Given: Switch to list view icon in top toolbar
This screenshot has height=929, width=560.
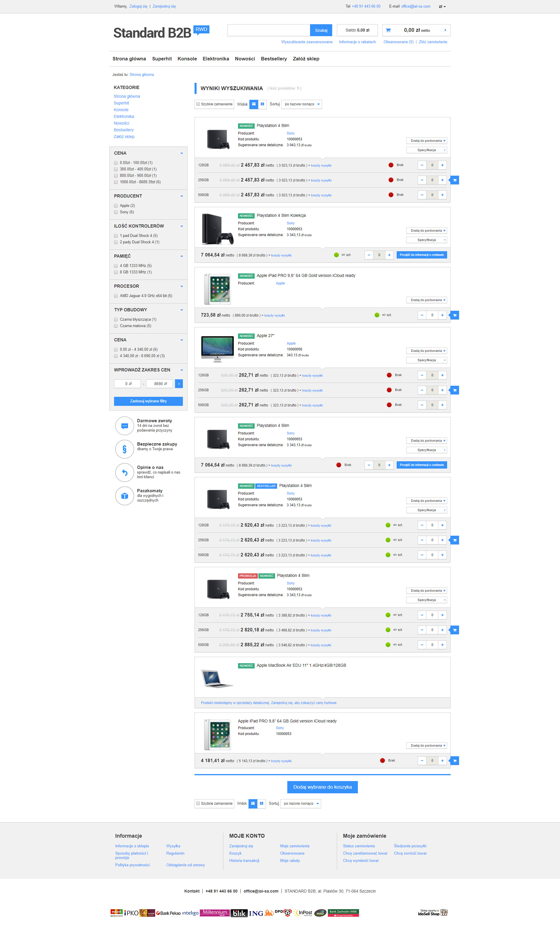Looking at the screenshot, I should coord(254,104).
